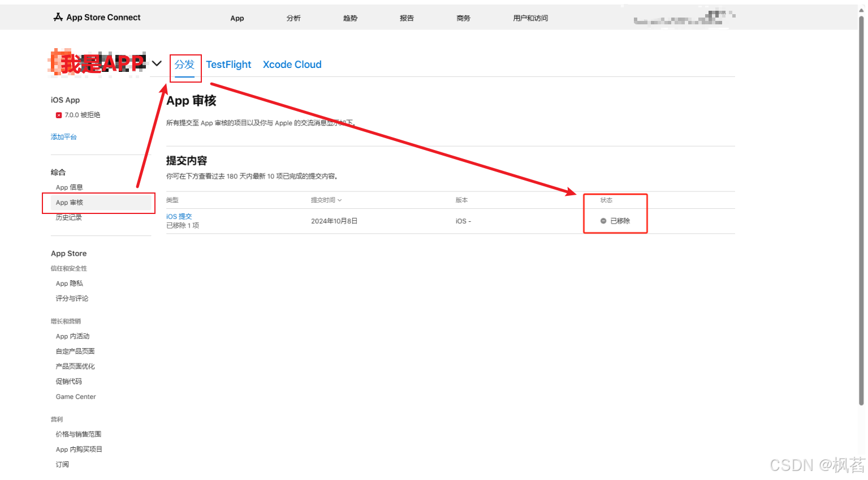Click the iOS App sidebar heading
868x480 pixels.
pyautogui.click(x=65, y=100)
